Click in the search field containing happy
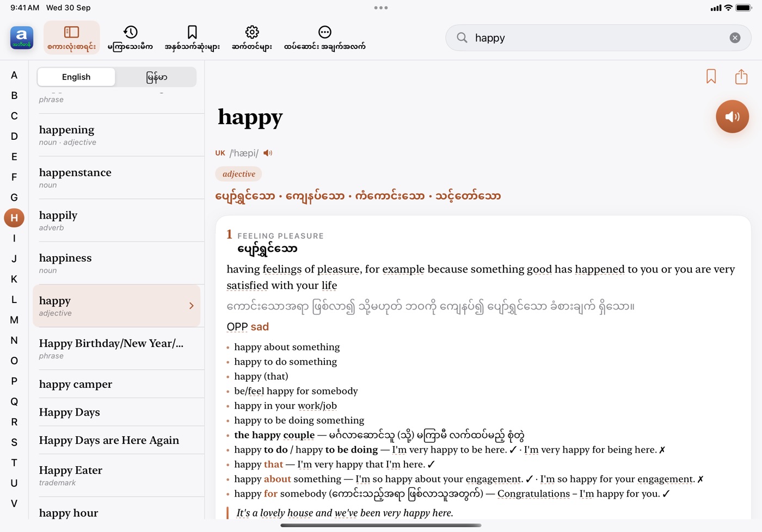Image resolution: width=762 pixels, height=532 pixels. 598,38
